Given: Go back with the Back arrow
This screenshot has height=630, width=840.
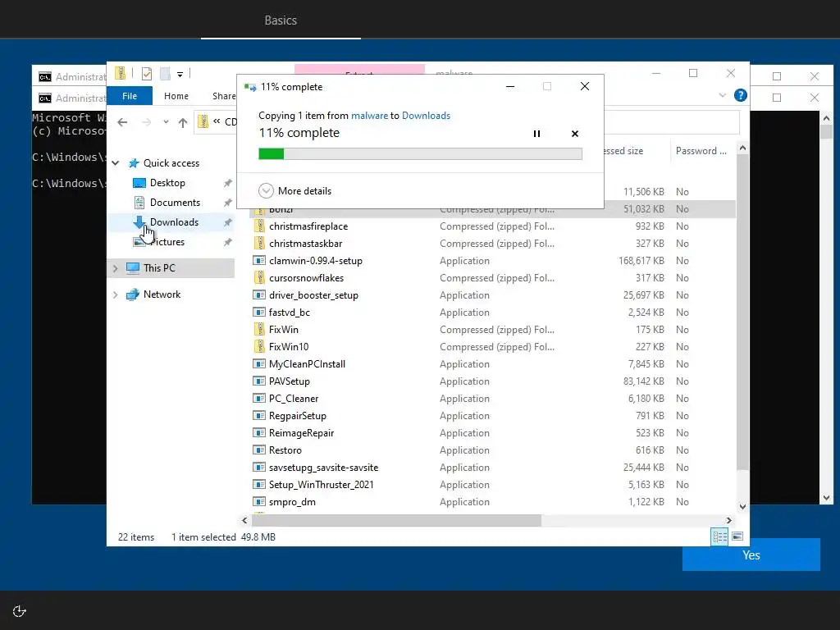Looking at the screenshot, I should point(122,122).
